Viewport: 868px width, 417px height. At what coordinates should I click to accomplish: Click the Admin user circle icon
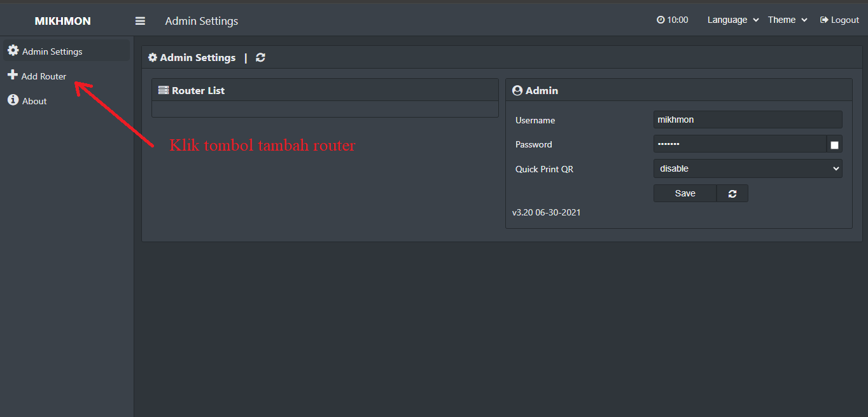point(517,90)
